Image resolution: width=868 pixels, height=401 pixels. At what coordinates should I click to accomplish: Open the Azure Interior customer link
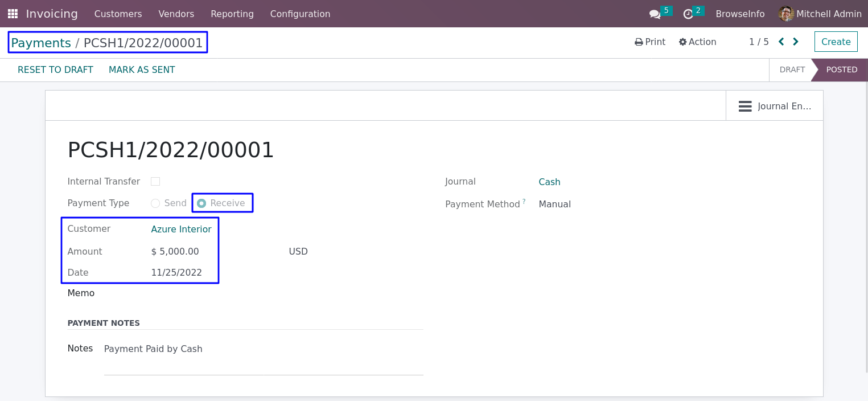point(181,229)
